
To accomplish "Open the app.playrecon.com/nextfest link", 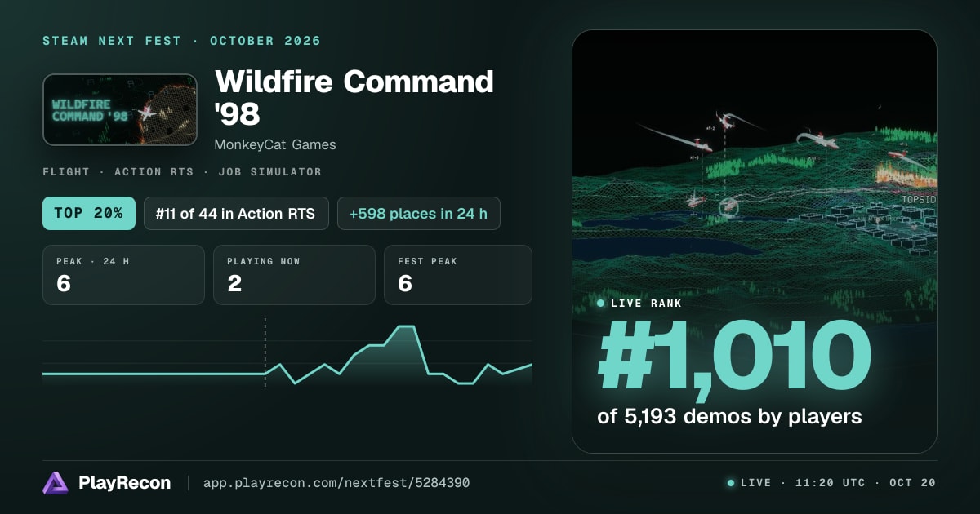I will click(x=336, y=483).
